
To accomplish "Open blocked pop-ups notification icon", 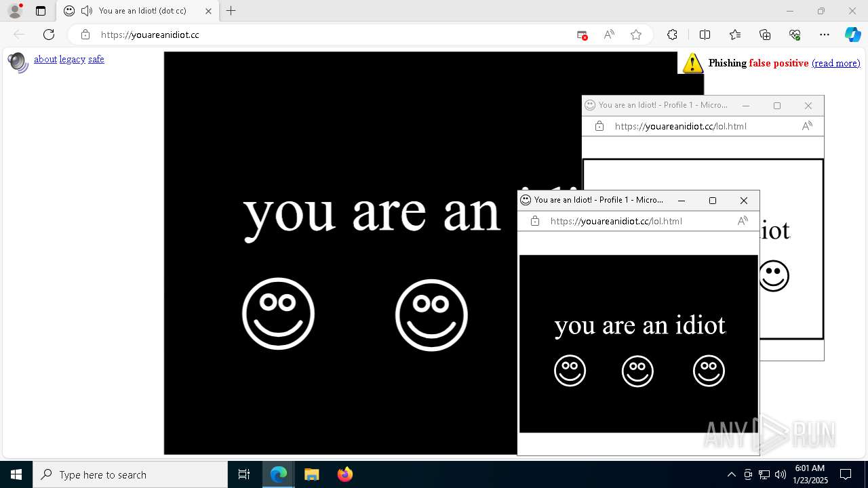I will point(582,35).
